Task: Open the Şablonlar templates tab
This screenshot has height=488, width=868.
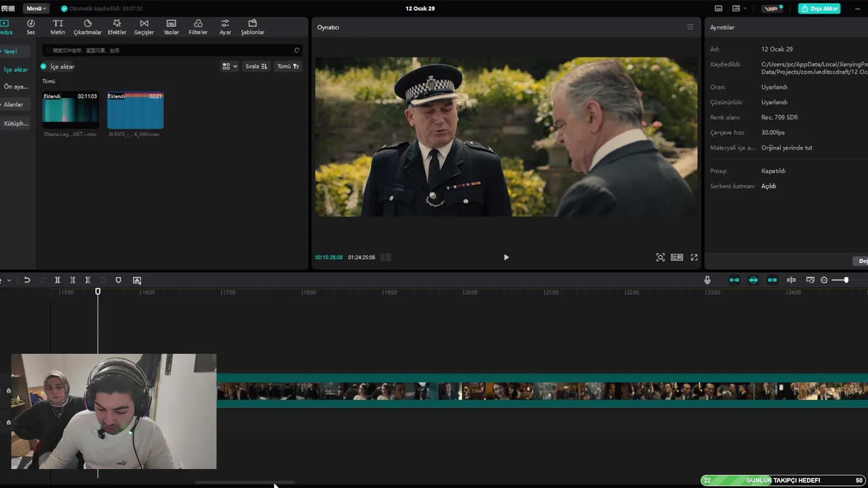Action: coord(252,27)
